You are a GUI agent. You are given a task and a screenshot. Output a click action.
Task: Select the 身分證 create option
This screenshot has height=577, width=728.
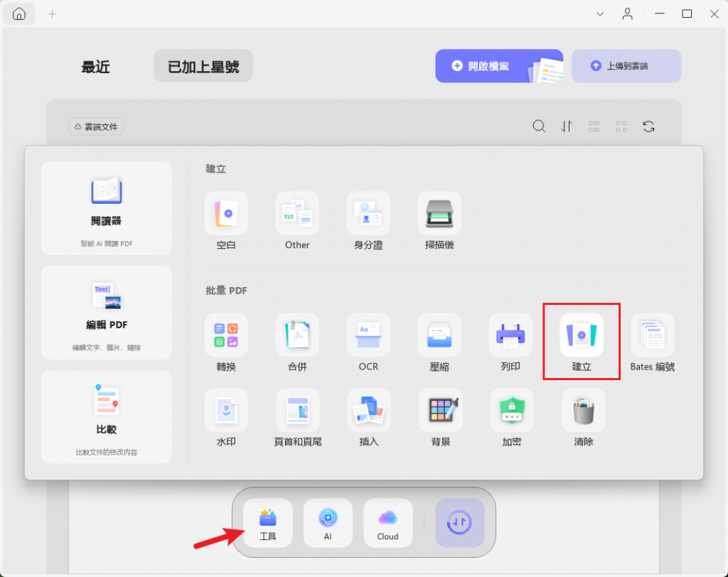point(368,222)
